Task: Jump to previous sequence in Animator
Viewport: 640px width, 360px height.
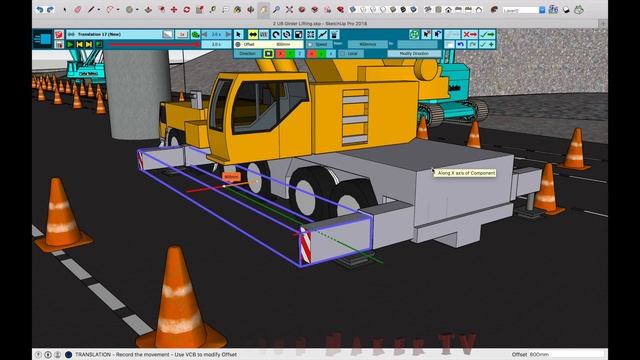Action: 80,44
